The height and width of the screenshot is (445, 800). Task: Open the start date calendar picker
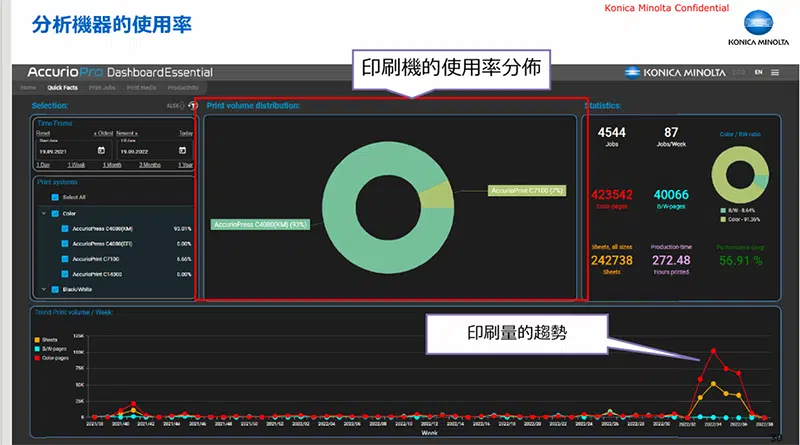[101, 151]
